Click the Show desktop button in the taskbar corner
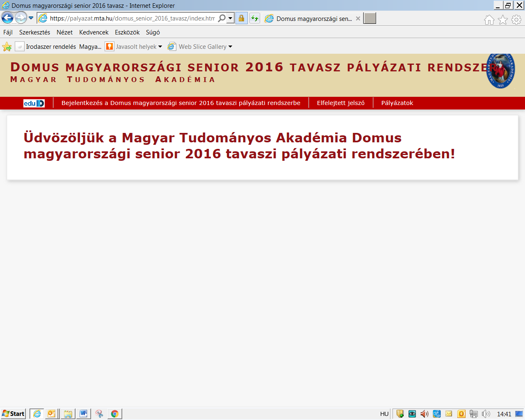The height and width of the screenshot is (420, 525). [519, 414]
